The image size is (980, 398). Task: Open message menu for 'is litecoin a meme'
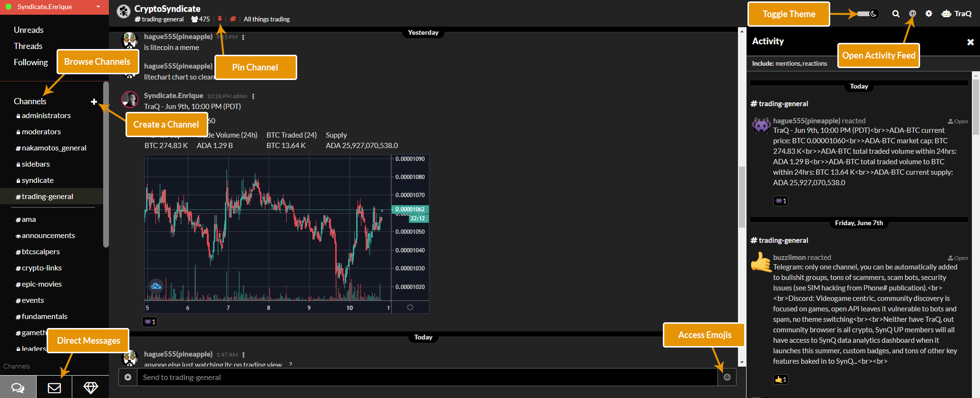(243, 37)
